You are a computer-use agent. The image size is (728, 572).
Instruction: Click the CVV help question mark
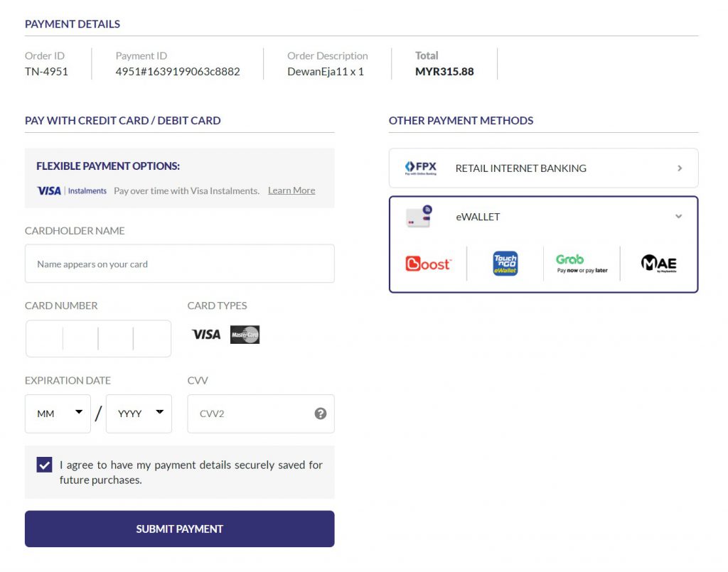pos(321,414)
